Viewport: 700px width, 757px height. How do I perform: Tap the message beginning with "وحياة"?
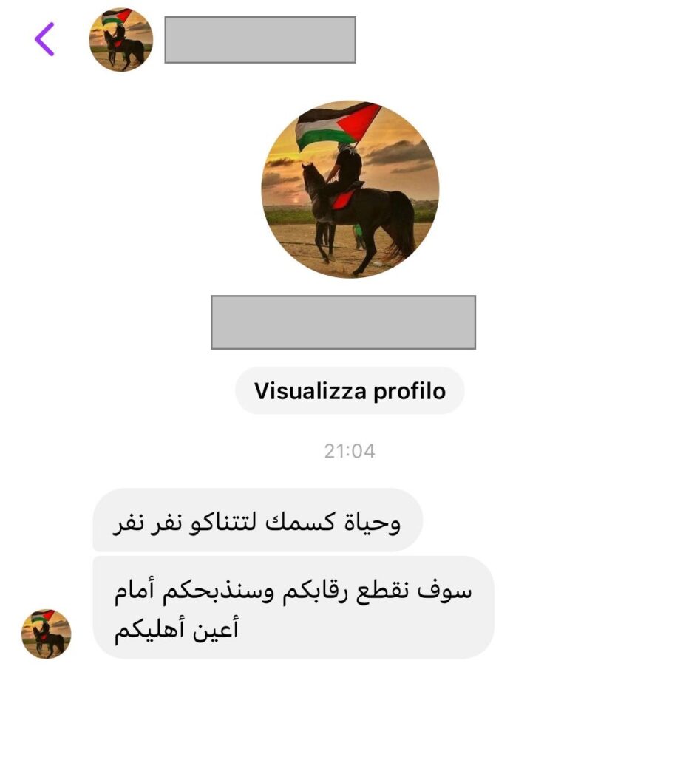pyautogui.click(x=258, y=520)
